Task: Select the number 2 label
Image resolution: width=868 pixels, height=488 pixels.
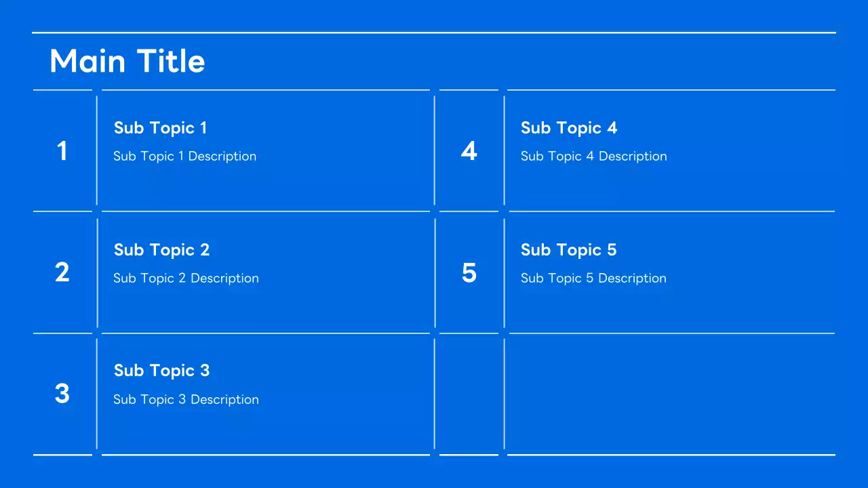Action: click(62, 272)
